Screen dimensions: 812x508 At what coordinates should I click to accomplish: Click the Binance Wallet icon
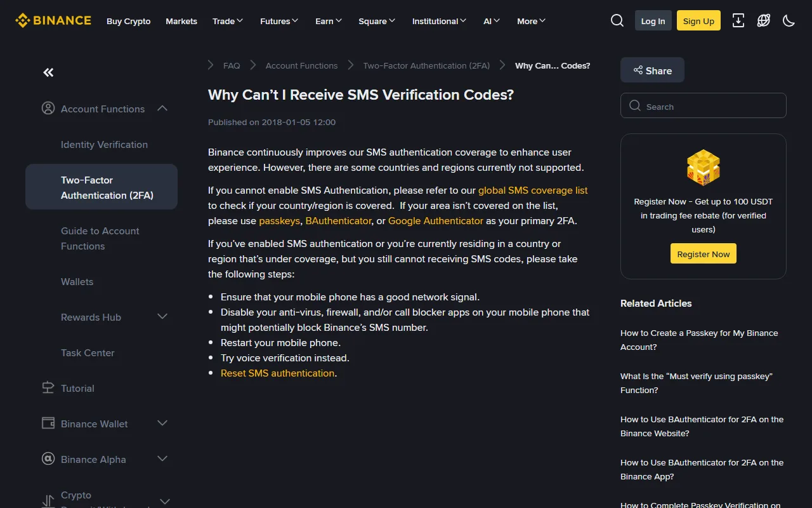click(48, 424)
